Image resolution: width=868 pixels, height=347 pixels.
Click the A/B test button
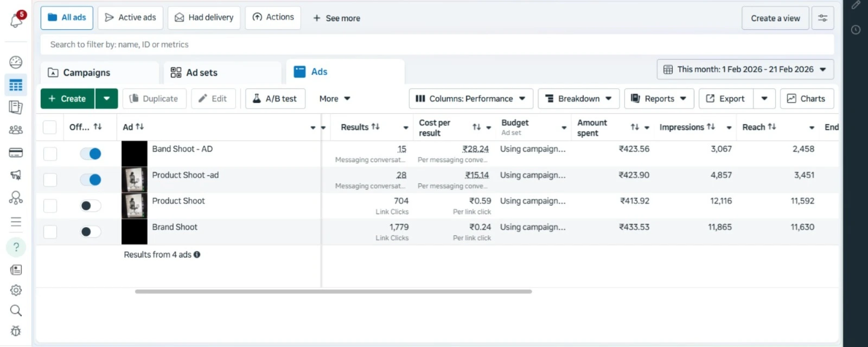275,99
